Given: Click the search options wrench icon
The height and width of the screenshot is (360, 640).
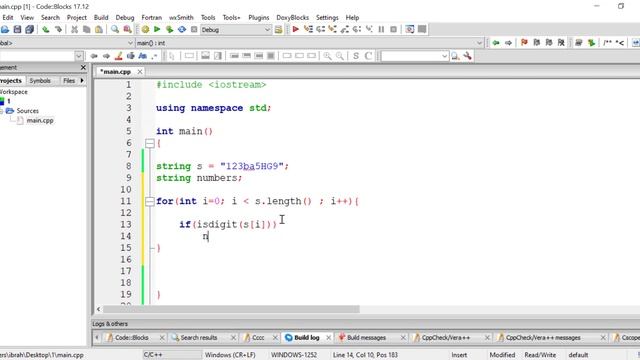Looking at the screenshot, I should 468,56.
